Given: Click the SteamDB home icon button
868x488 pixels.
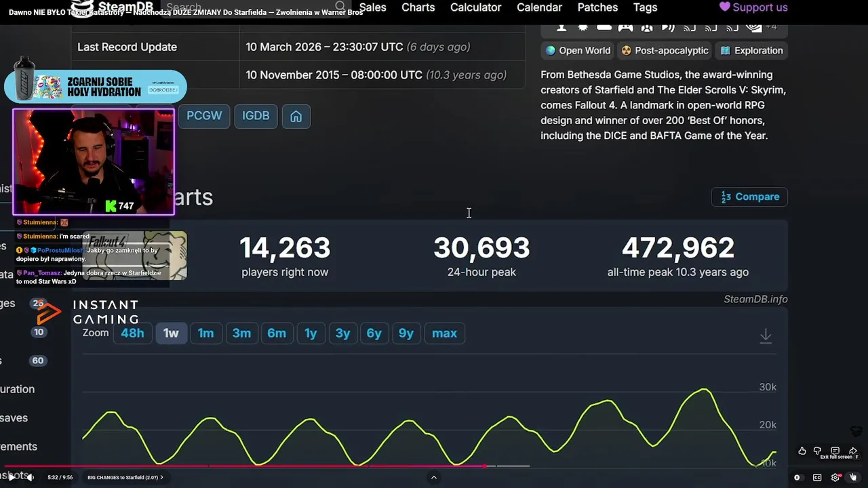Looking at the screenshot, I should (x=296, y=117).
